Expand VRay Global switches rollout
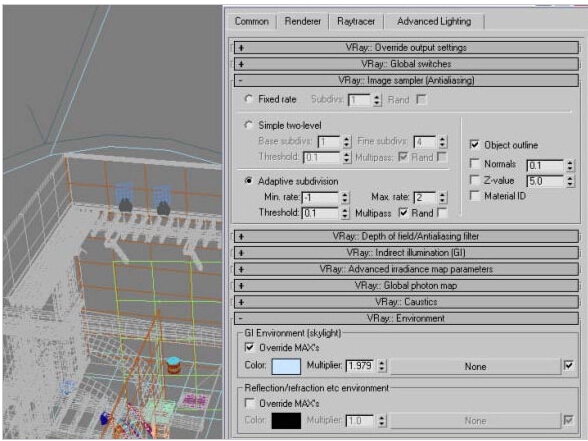This screenshot has width=588, height=441. [406, 64]
